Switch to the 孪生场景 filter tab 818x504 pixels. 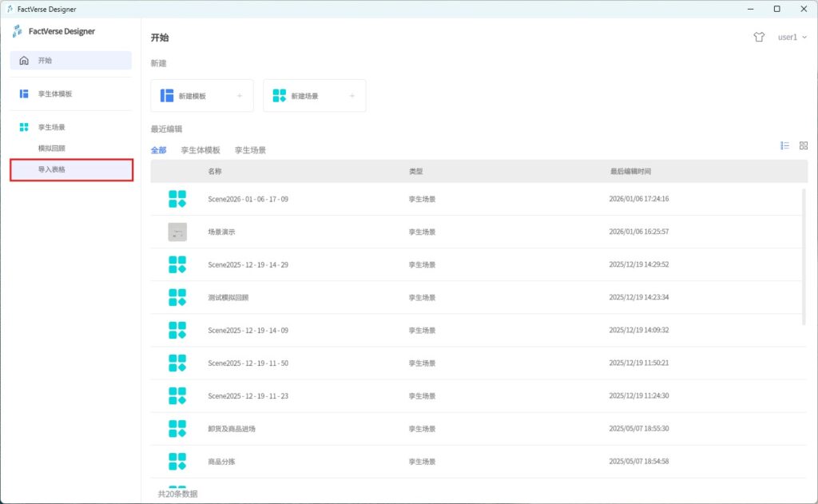pyautogui.click(x=250, y=150)
